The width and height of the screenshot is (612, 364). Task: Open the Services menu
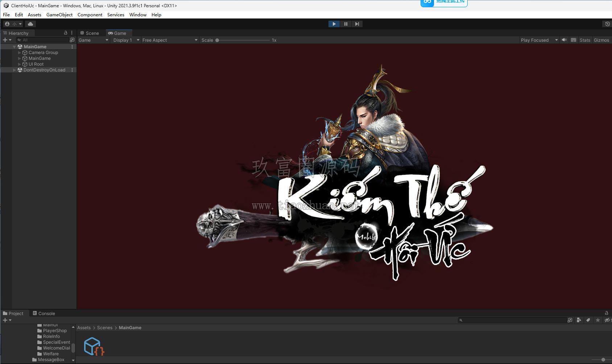[116, 15]
